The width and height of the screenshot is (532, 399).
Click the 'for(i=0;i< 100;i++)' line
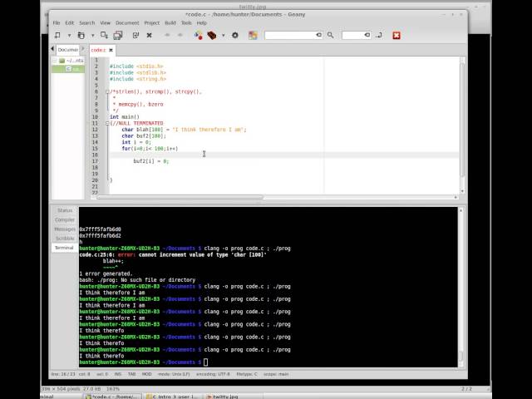[x=150, y=149]
